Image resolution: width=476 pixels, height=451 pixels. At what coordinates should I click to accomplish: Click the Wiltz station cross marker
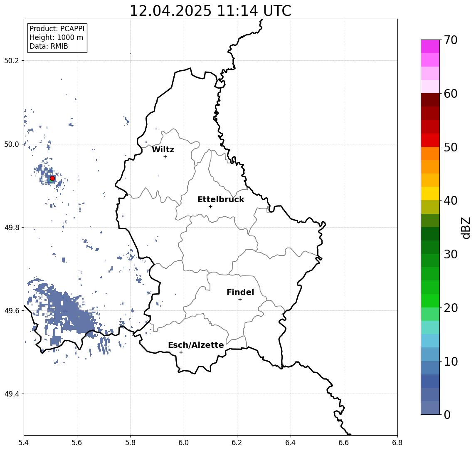[165, 156]
